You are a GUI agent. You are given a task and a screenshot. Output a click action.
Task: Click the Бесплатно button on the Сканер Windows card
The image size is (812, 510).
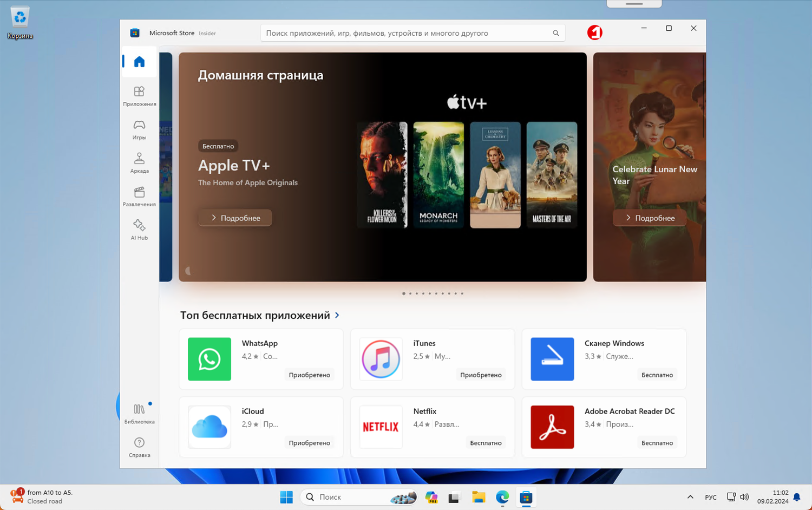click(657, 375)
